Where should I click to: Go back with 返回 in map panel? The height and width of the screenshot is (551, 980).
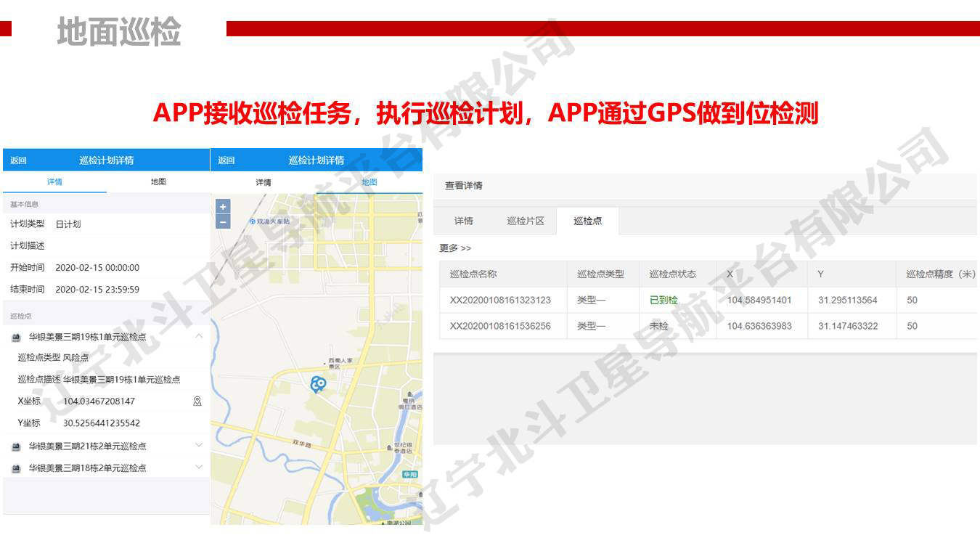226,160
